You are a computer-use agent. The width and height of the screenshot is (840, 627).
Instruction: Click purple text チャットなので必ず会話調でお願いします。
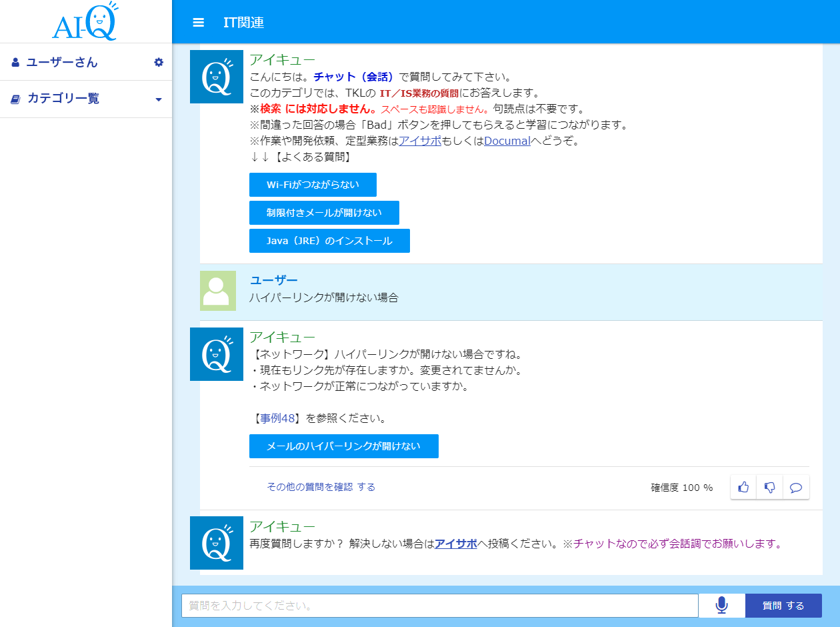click(678, 544)
